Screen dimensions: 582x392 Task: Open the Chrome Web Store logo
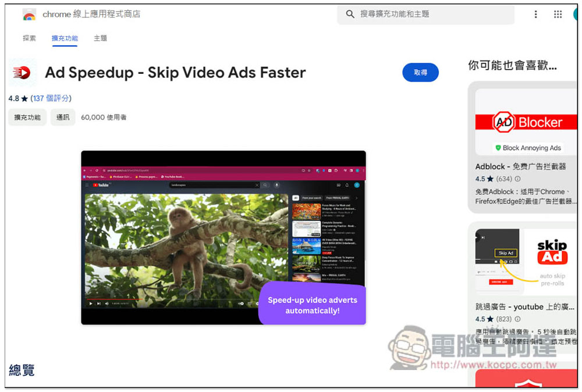pyautogui.click(x=29, y=15)
